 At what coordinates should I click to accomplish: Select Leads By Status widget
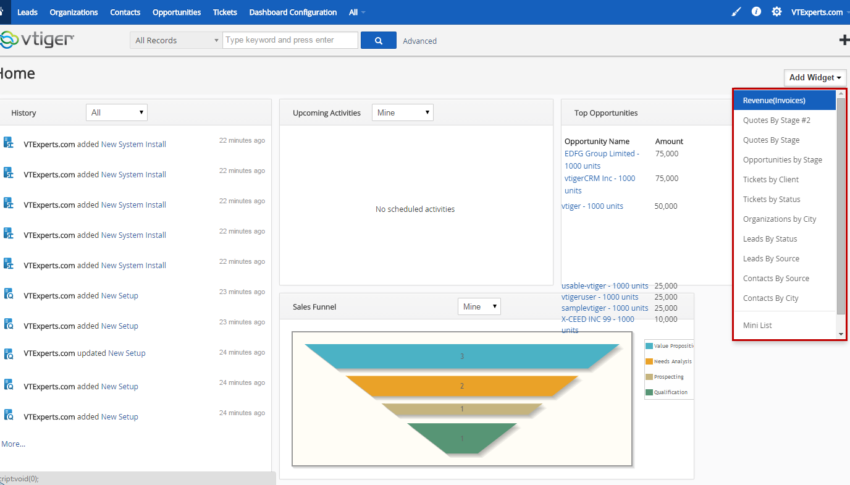tap(770, 239)
